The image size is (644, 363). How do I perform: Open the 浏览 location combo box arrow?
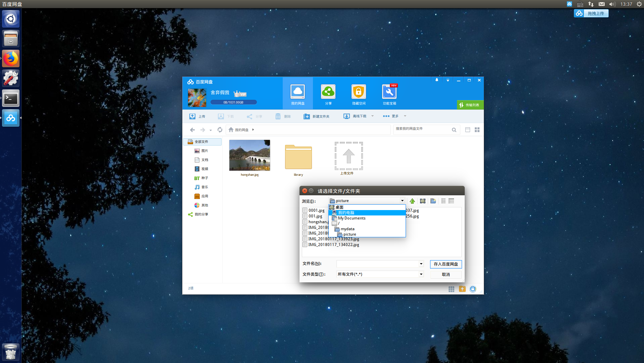point(402,201)
